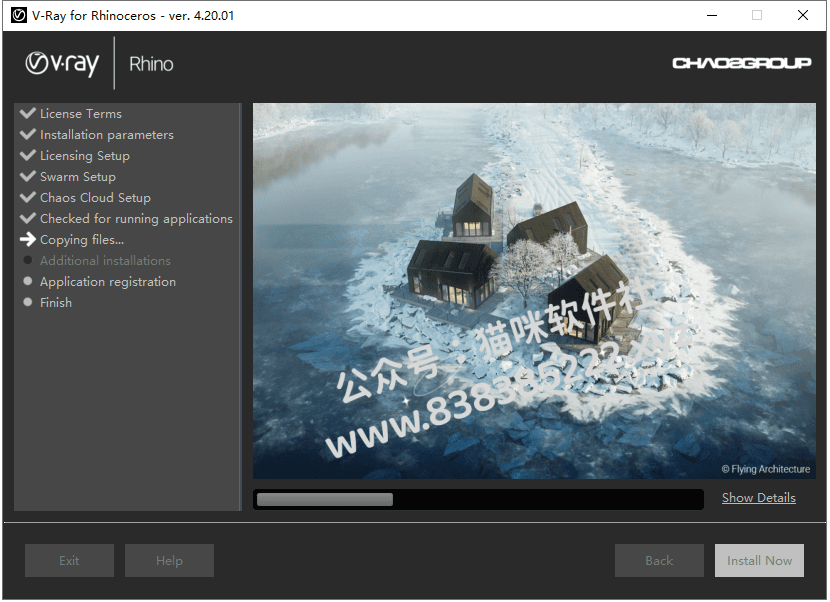
Task: Click the Flying Architecture copyright text
Action: 765,469
